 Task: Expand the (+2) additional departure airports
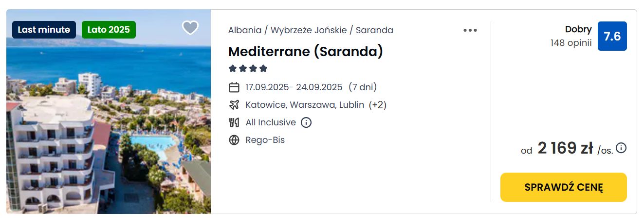(x=378, y=105)
